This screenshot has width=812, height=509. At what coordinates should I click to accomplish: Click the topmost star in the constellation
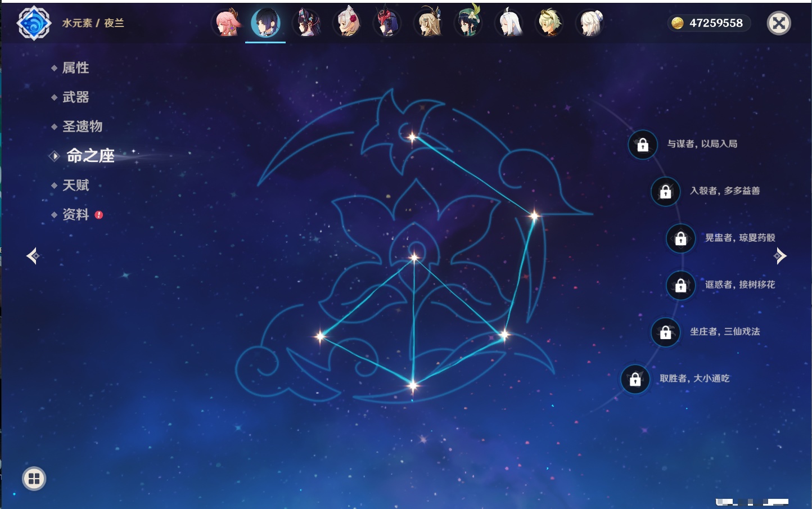coord(412,137)
